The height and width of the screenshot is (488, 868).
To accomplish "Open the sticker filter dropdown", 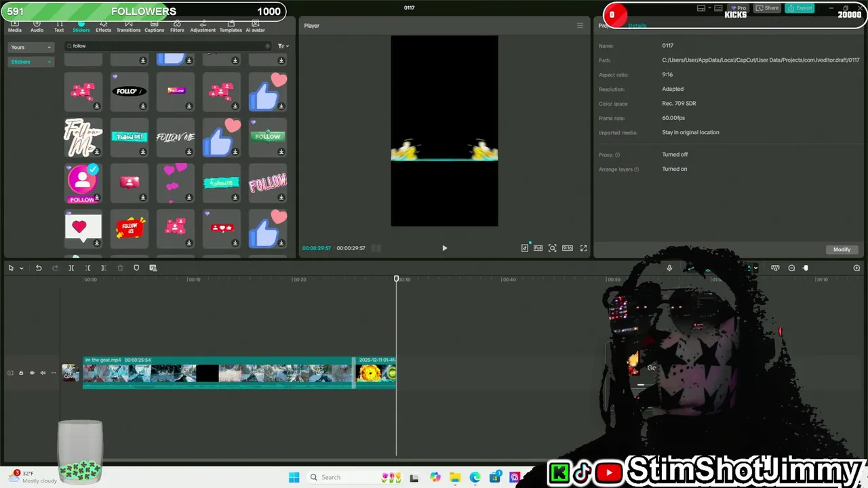I will click(x=283, y=46).
